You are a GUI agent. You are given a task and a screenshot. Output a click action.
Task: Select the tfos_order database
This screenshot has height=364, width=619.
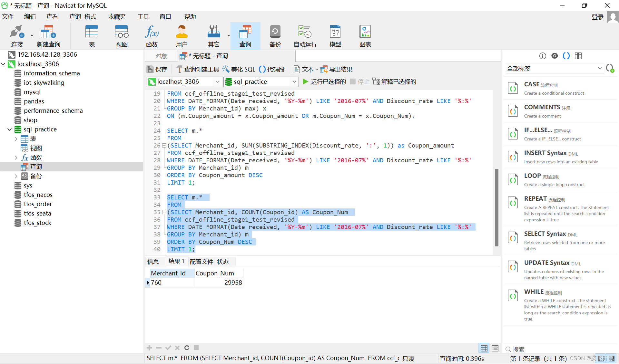click(38, 204)
